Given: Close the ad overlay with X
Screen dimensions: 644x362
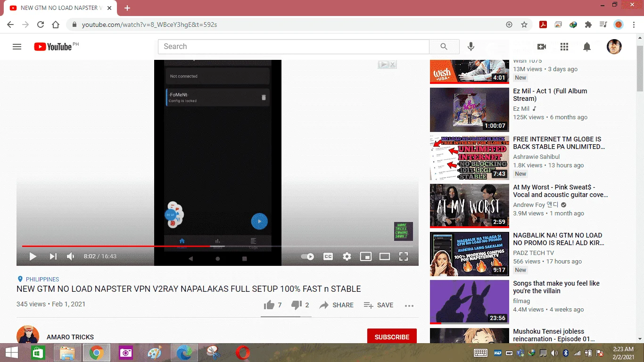Looking at the screenshot, I should [x=393, y=65].
